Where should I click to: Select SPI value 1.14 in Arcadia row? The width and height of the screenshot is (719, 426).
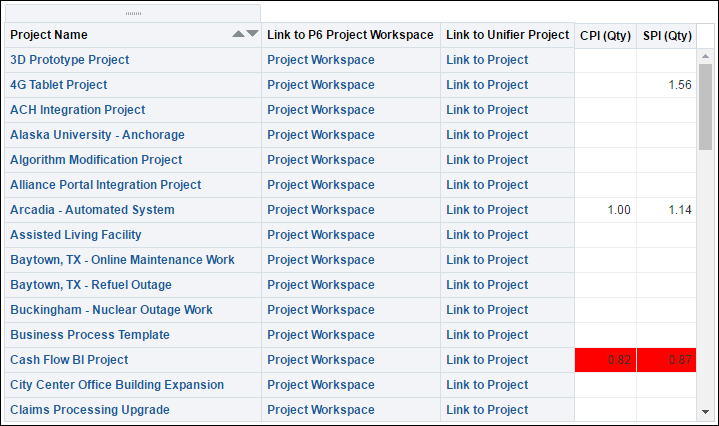click(680, 210)
